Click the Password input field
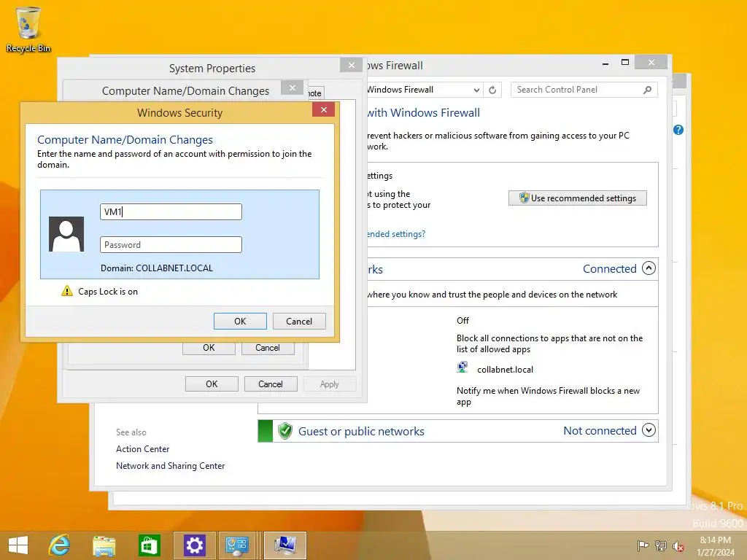 (171, 245)
